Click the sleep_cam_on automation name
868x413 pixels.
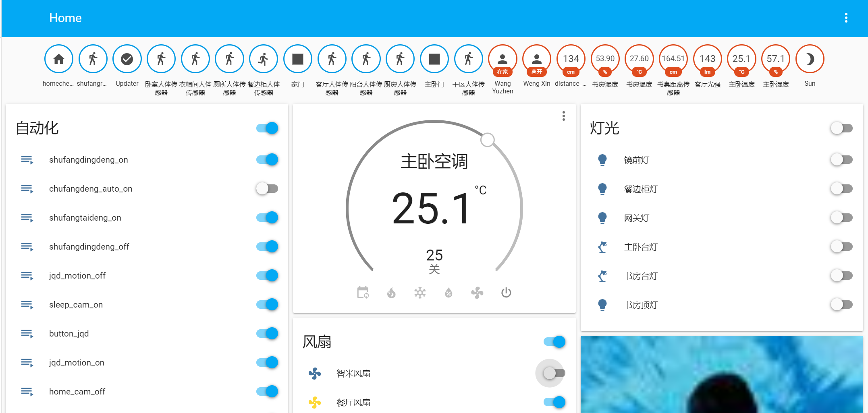[76, 305]
